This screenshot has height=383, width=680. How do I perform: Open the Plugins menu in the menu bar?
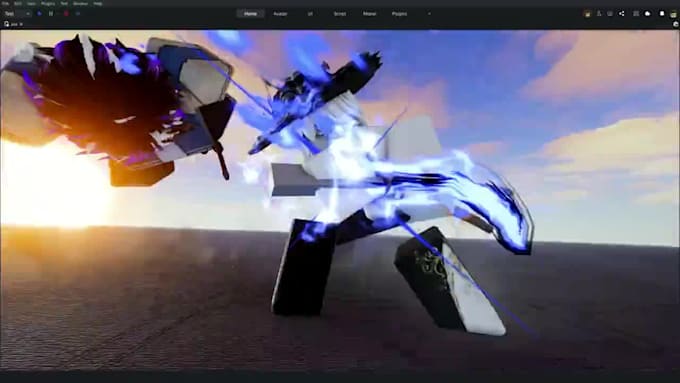(x=48, y=3)
